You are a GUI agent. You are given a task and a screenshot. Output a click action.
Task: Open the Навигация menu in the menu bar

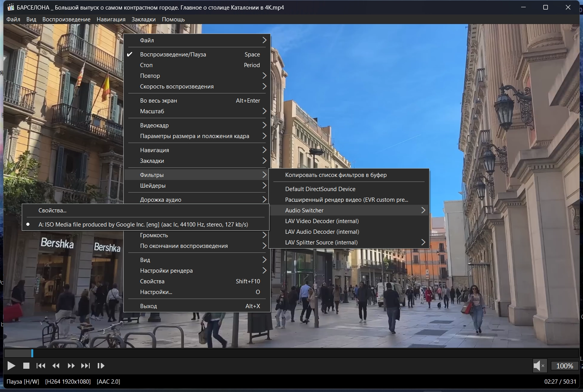[x=111, y=19]
